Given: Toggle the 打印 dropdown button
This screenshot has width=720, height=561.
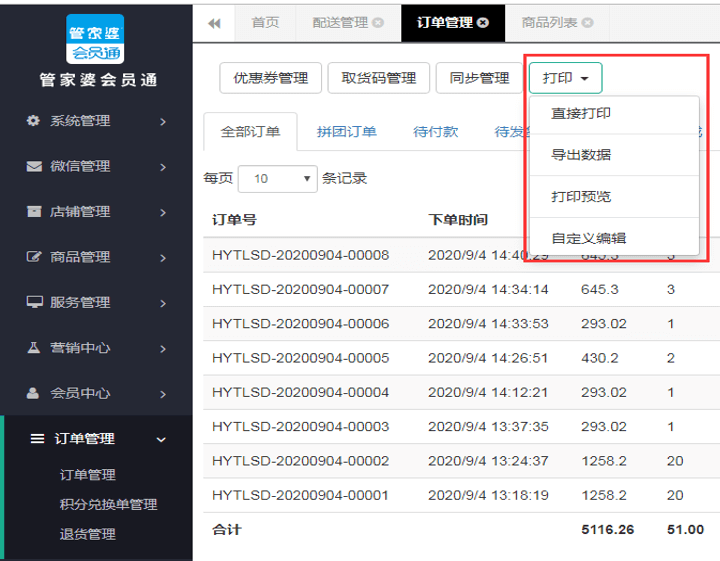Looking at the screenshot, I should [x=565, y=78].
